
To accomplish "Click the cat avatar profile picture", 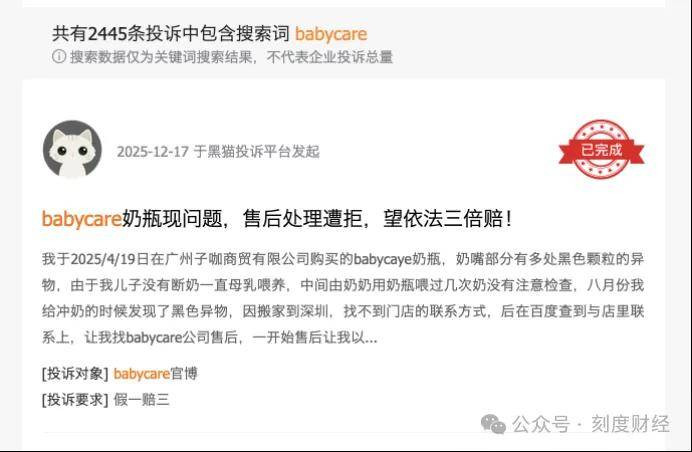I will (x=72, y=149).
